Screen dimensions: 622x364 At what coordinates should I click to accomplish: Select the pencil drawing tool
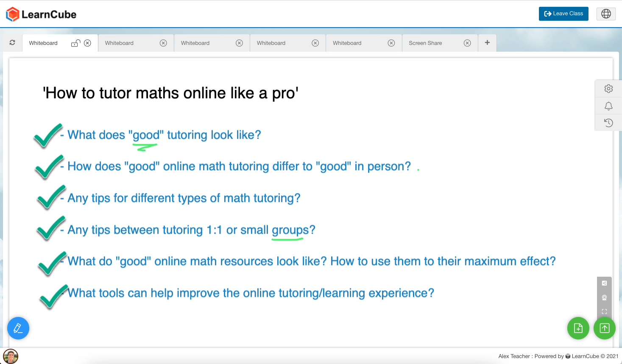[18, 328]
